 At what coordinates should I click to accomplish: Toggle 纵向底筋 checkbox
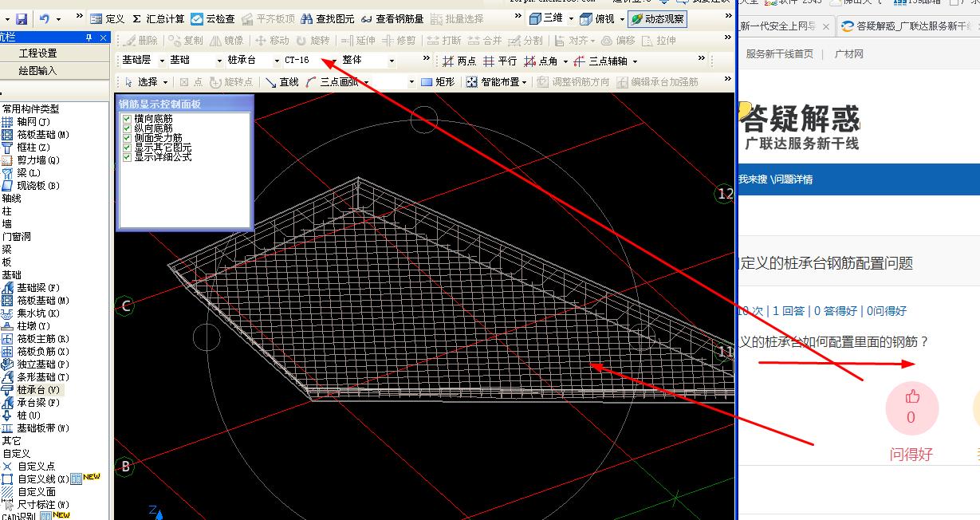point(127,128)
